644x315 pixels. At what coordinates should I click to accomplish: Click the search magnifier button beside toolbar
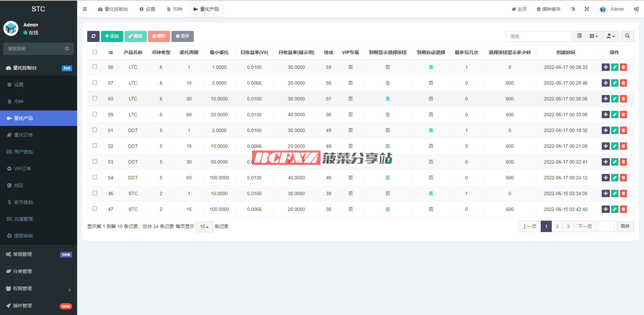(x=627, y=36)
